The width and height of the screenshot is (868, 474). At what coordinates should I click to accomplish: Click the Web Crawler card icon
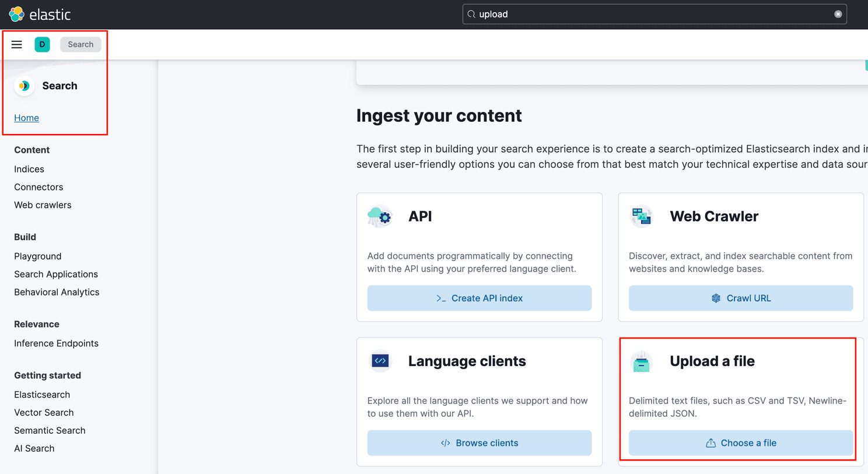click(642, 216)
